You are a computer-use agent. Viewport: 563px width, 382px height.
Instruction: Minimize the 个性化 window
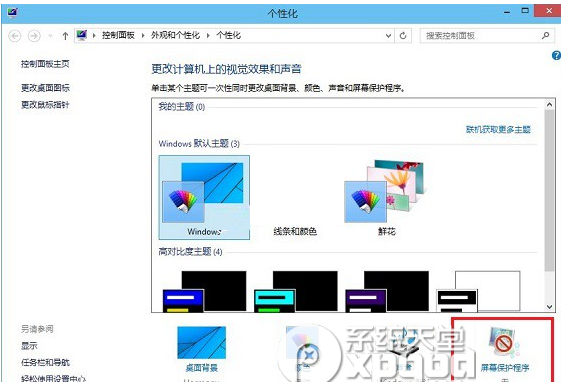[507, 12]
